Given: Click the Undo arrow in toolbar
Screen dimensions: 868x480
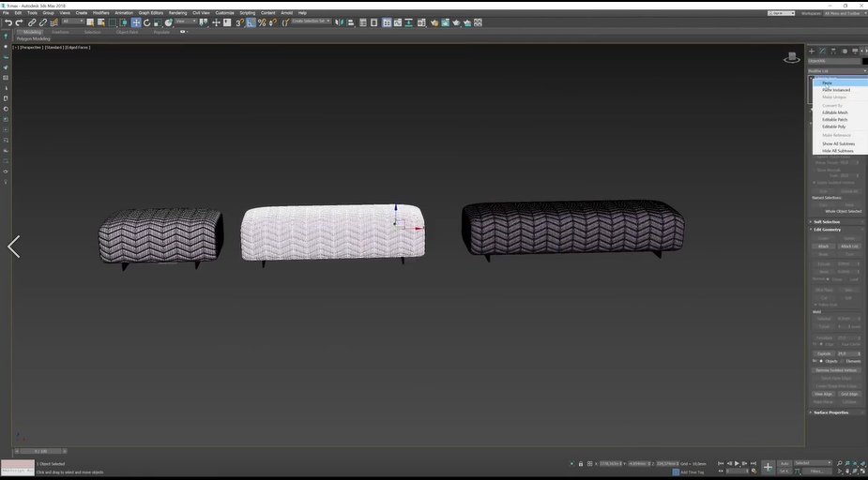Looking at the screenshot, I should click(x=8, y=22).
